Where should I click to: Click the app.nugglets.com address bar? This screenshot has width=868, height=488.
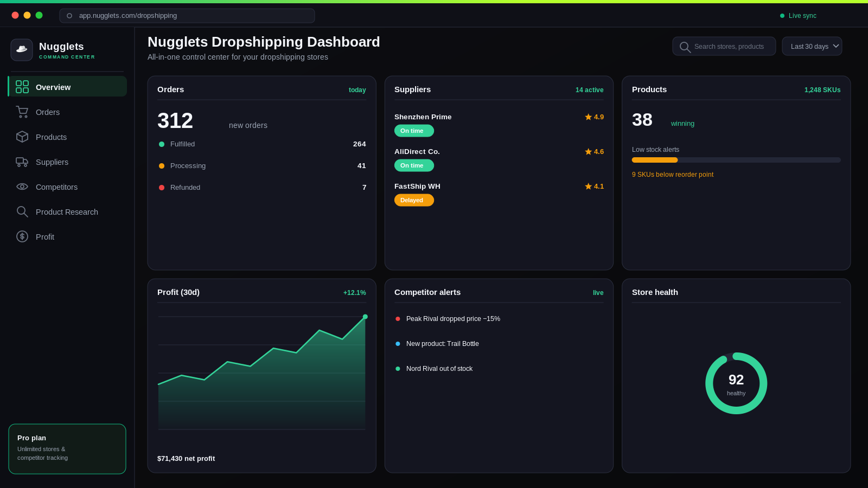click(x=187, y=16)
